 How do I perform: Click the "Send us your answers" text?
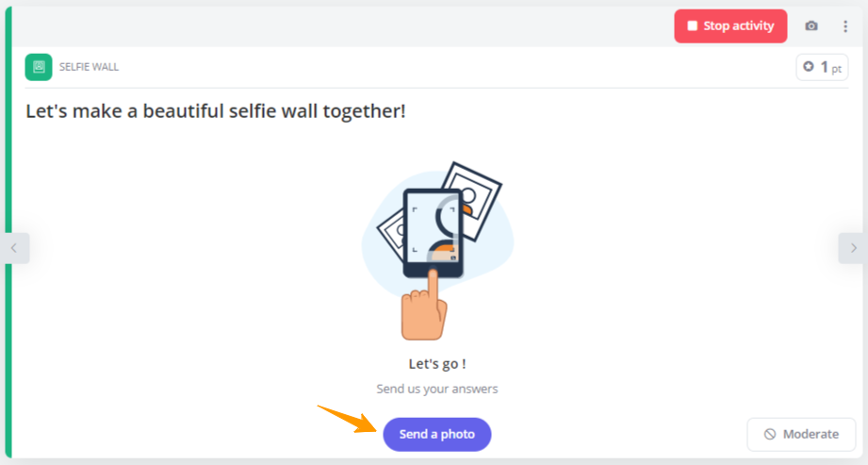point(436,389)
